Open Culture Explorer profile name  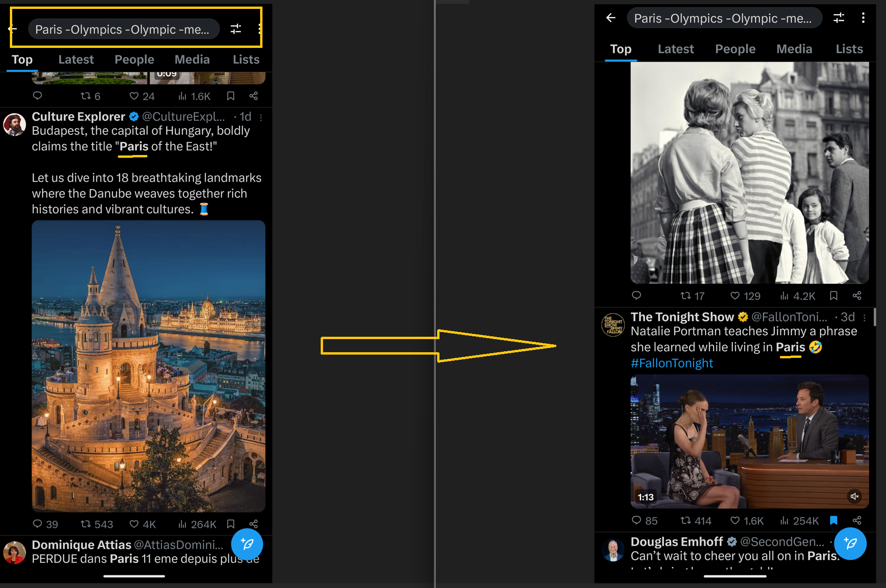click(78, 116)
